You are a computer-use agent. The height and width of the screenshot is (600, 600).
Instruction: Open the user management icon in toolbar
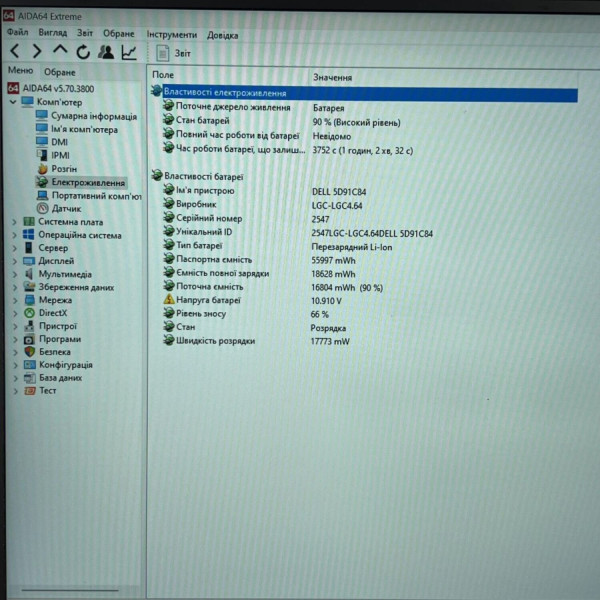[x=106, y=52]
